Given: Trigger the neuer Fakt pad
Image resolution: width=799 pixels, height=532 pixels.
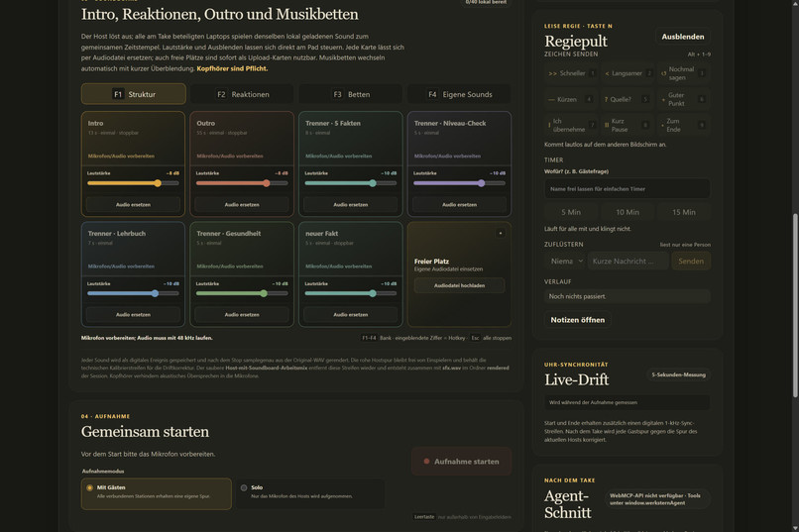Looking at the screenshot, I should tap(351, 248).
